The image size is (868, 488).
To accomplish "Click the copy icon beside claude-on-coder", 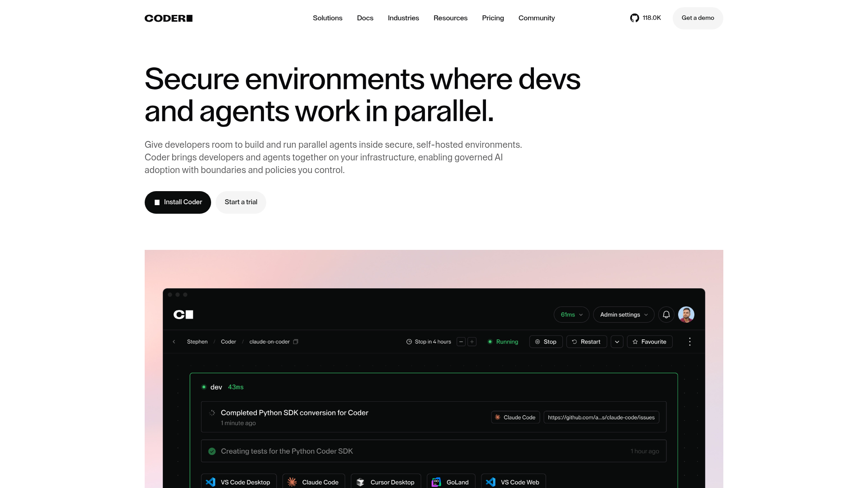I will (296, 342).
